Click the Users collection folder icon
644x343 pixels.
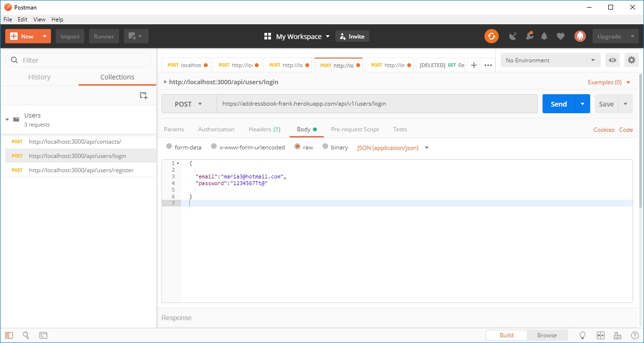point(16,119)
